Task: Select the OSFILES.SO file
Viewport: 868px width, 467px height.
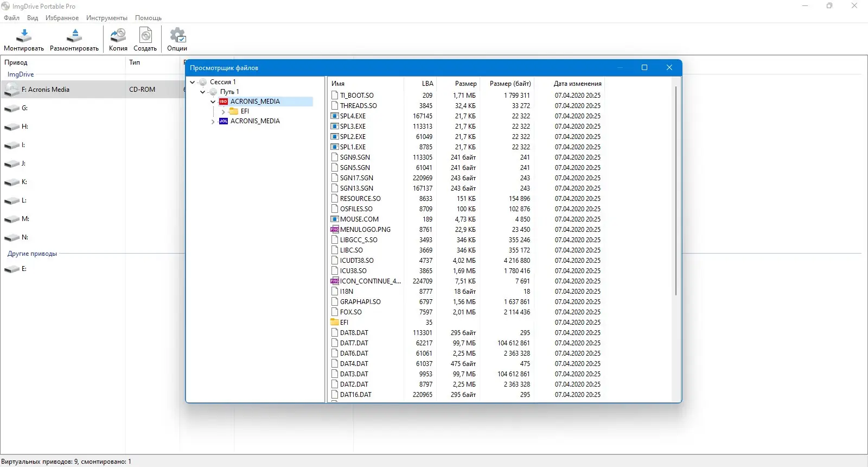Action: pyautogui.click(x=356, y=209)
